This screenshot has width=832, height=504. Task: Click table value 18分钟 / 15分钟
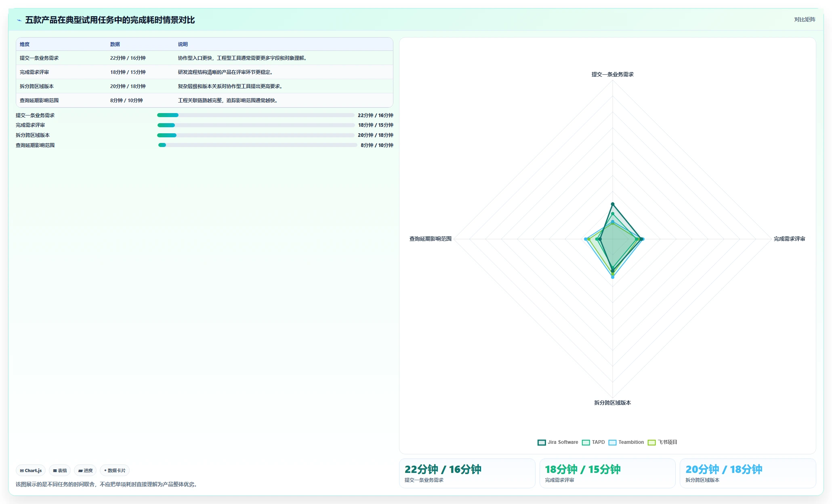[128, 72]
